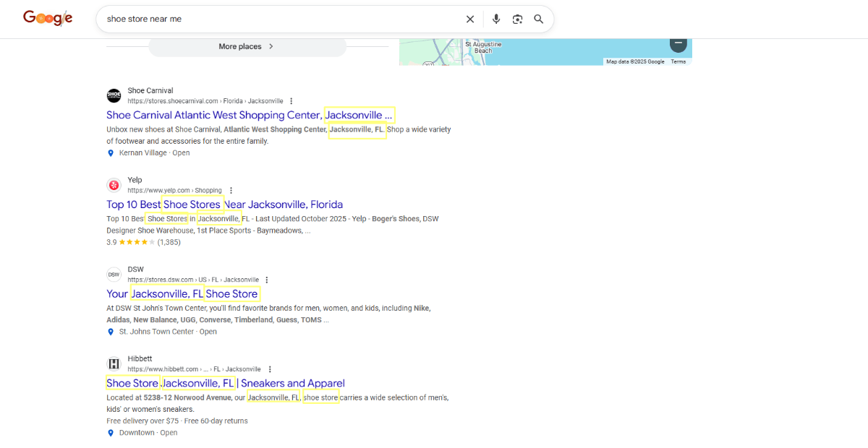
Task: Open the Hibbett result three-dot menu
Action: (270, 369)
